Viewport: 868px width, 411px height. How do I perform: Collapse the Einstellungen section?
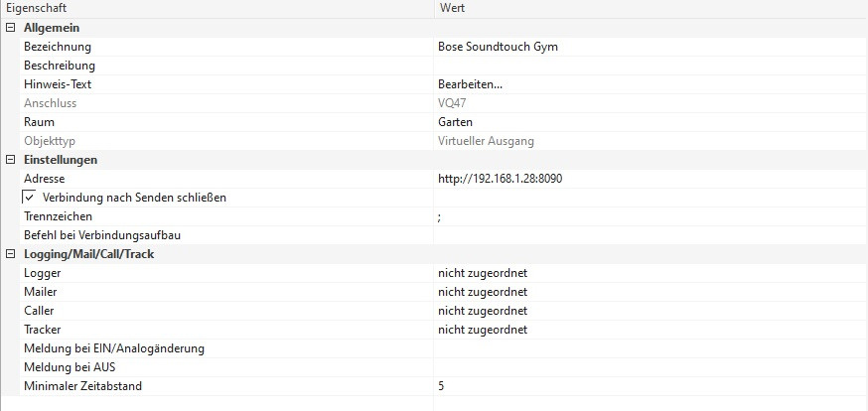click(x=10, y=160)
